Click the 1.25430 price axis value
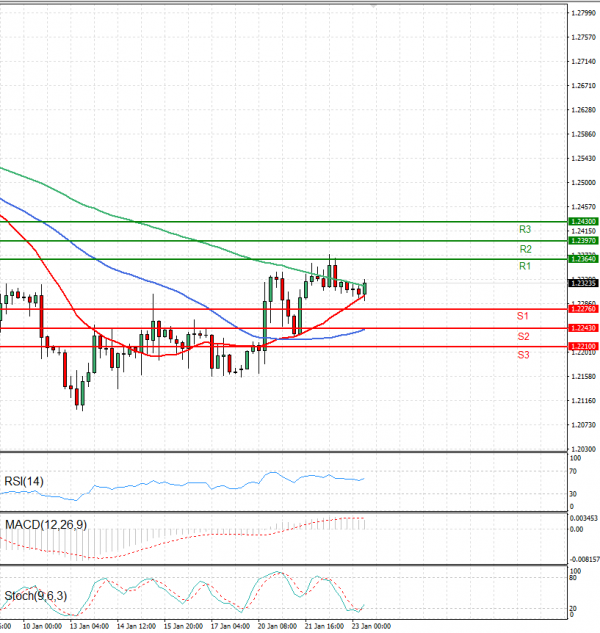This screenshot has height=633, width=600. pos(583,158)
